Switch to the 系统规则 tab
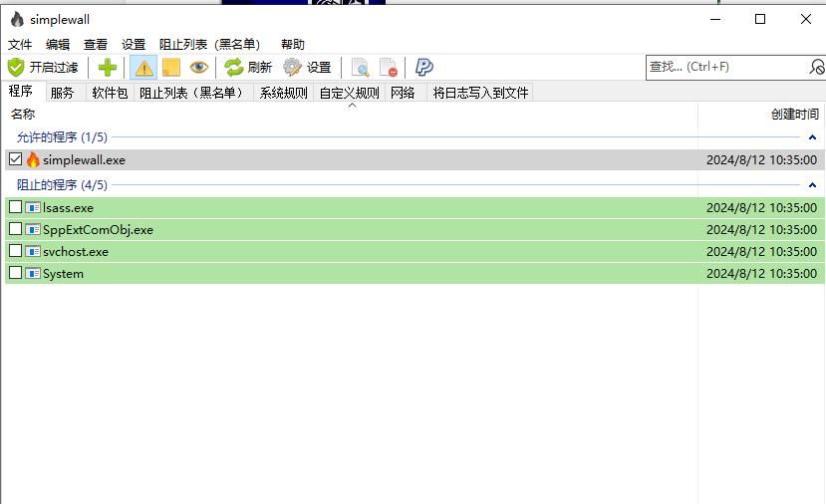This screenshot has width=826, height=504. tap(283, 93)
